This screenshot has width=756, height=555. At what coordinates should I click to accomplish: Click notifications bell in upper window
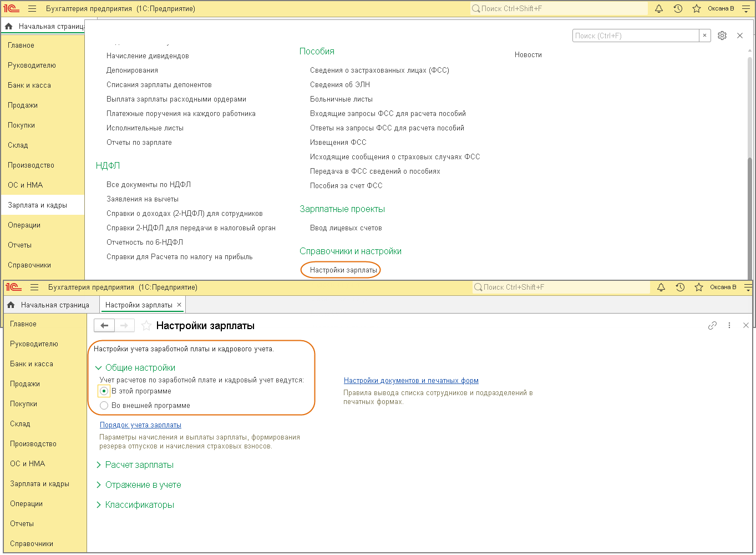[x=659, y=9]
